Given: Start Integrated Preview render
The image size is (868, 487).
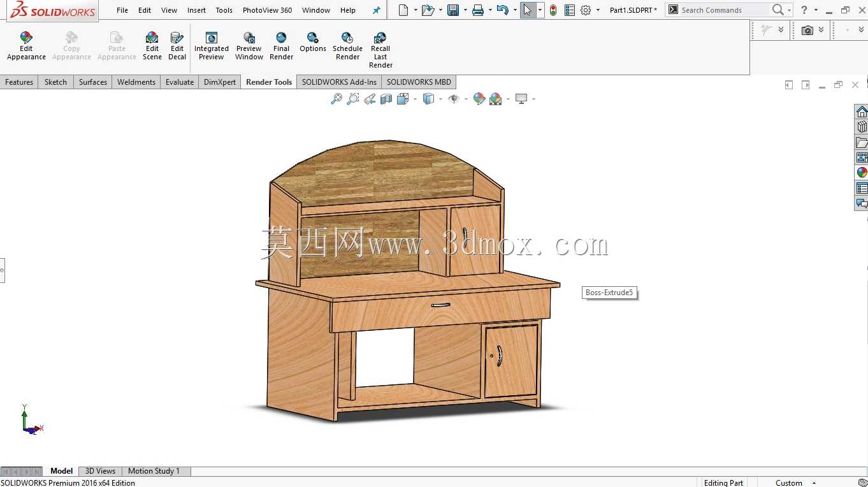Looking at the screenshot, I should (x=212, y=46).
